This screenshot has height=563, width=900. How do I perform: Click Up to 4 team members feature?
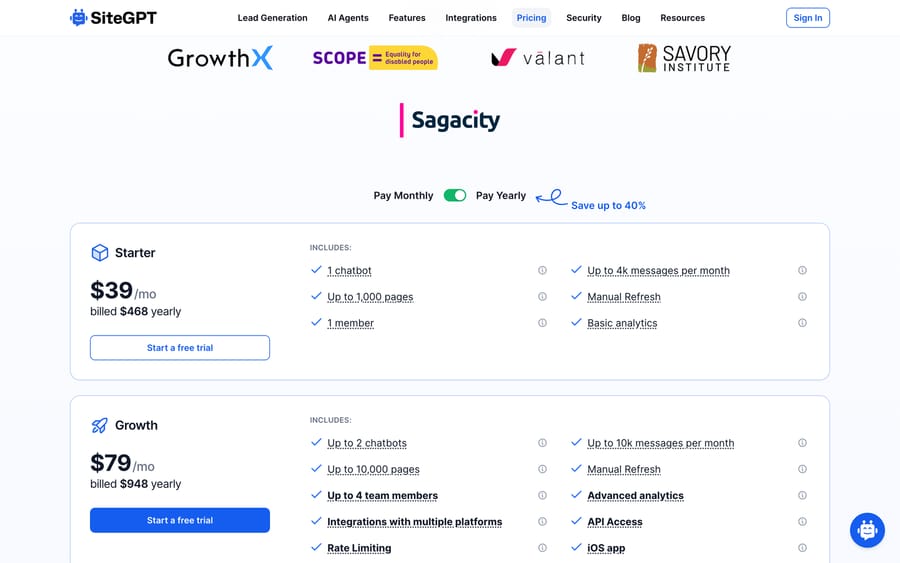[x=382, y=495]
